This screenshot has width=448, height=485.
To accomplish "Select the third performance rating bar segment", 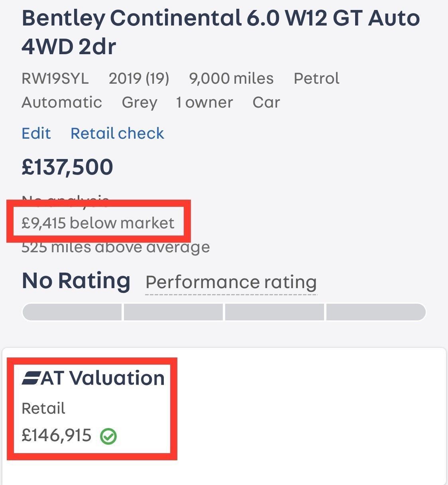I will pyautogui.click(x=275, y=312).
